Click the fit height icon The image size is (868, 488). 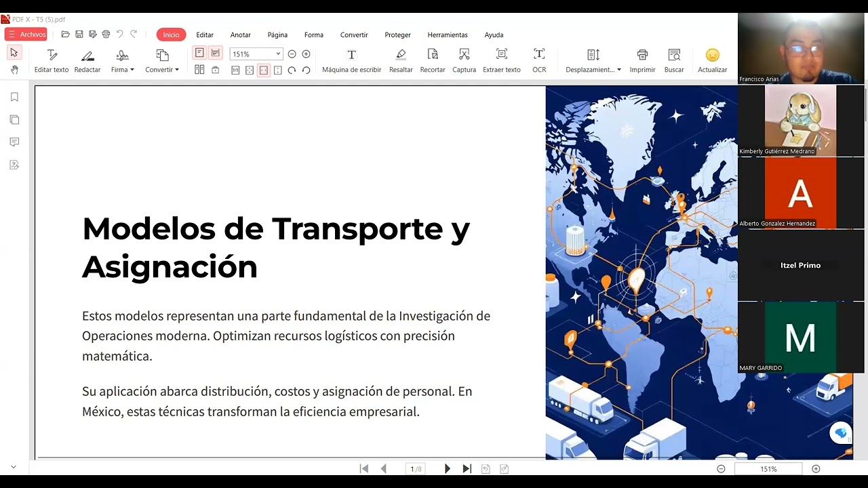(x=278, y=70)
